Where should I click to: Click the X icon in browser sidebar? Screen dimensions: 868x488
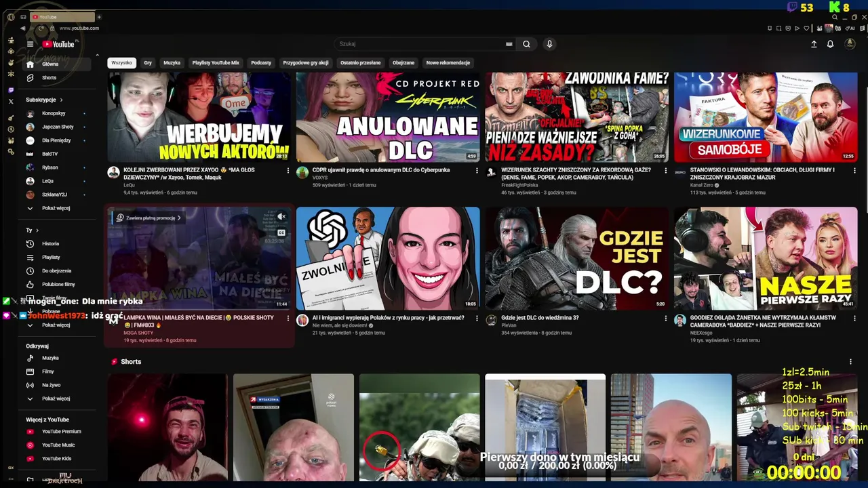(11, 102)
